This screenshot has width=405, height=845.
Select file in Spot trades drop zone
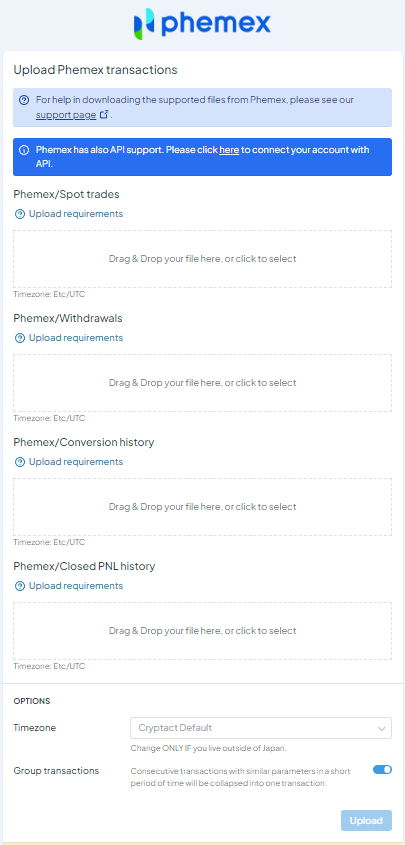point(202,259)
